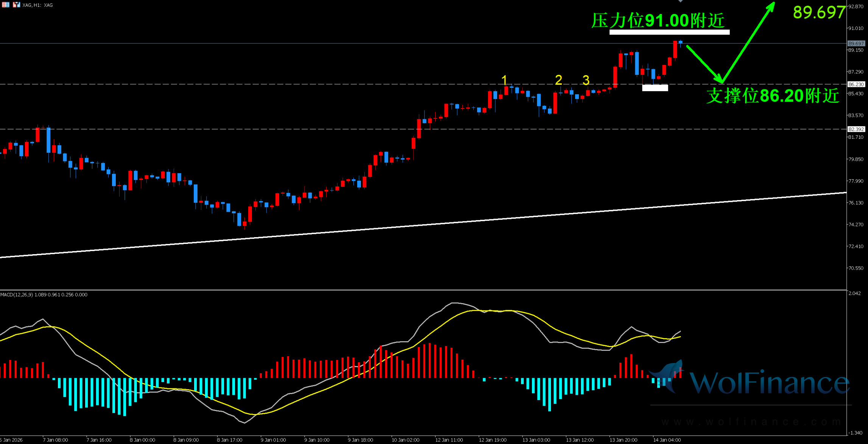Select the 支撑位86.20附近 text label
The height and width of the screenshot is (444, 868).
pos(773,96)
